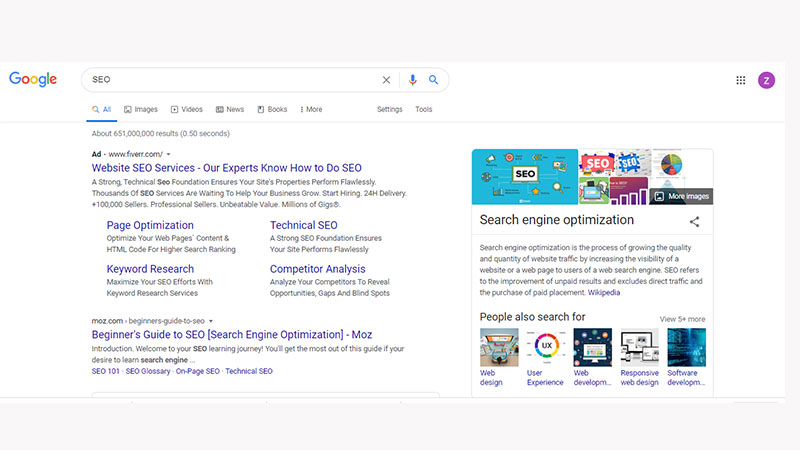
Task: Open the Responsive web design related search
Action: pyautogui.click(x=639, y=357)
